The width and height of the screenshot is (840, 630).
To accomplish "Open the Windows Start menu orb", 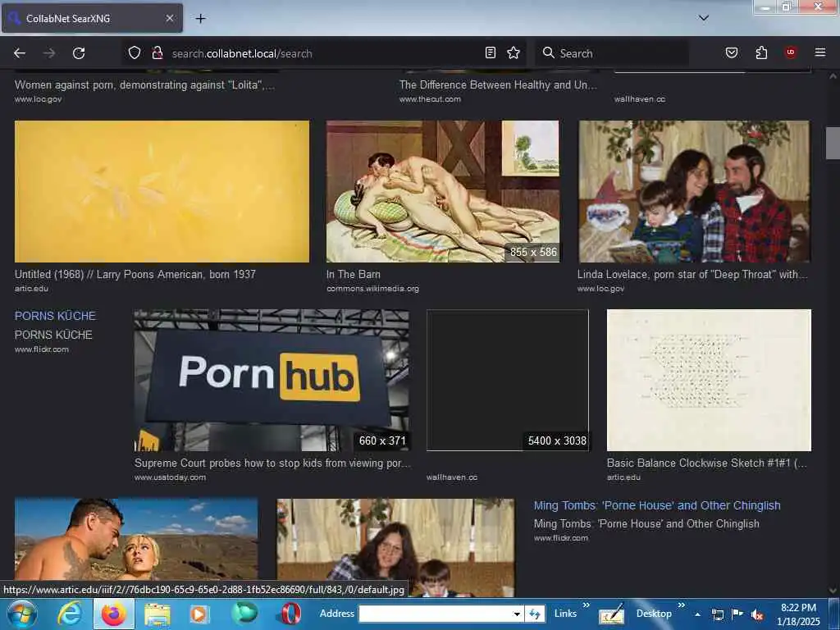I will pyautogui.click(x=21, y=614).
